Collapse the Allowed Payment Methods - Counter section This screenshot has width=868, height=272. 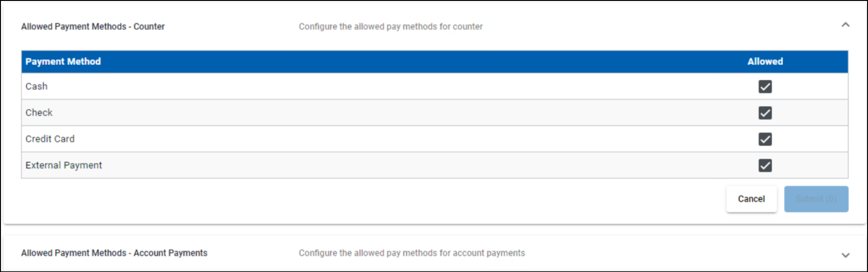tap(845, 25)
